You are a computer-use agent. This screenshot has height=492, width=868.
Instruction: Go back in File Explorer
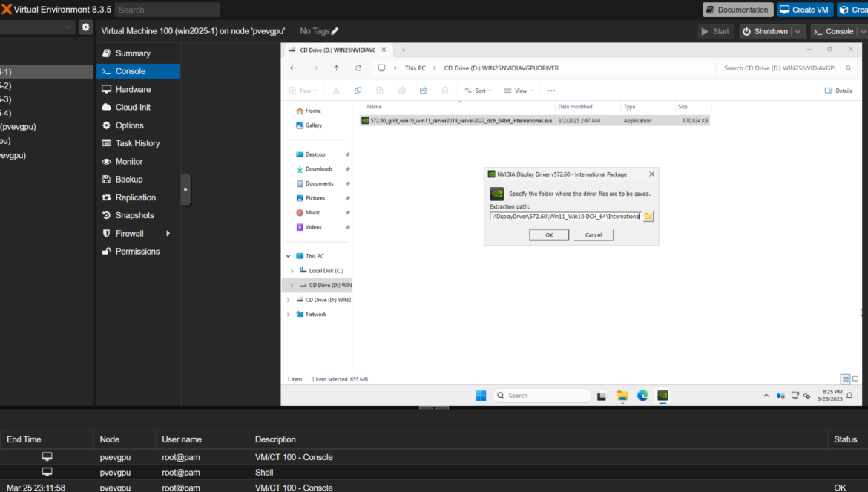[293, 68]
